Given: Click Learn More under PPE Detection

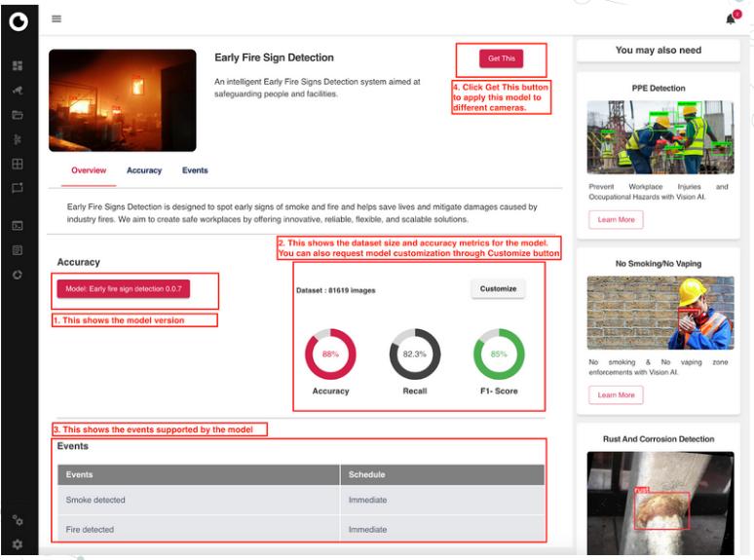Looking at the screenshot, I should (x=616, y=220).
